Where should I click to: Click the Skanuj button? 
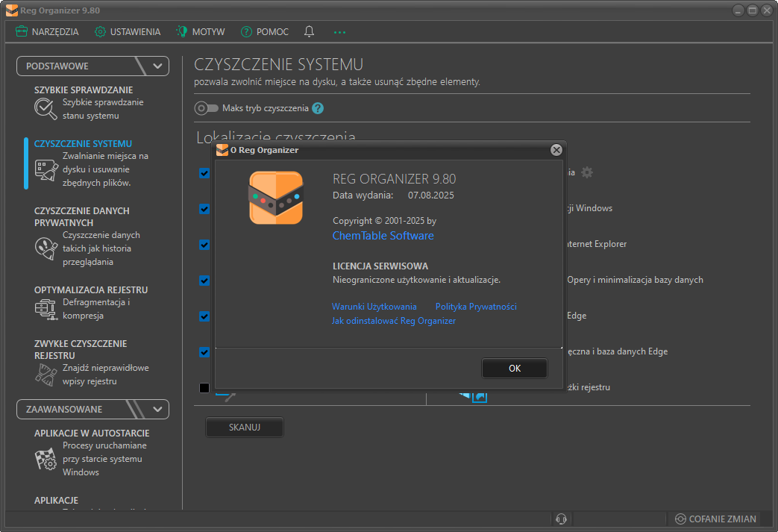click(x=245, y=428)
